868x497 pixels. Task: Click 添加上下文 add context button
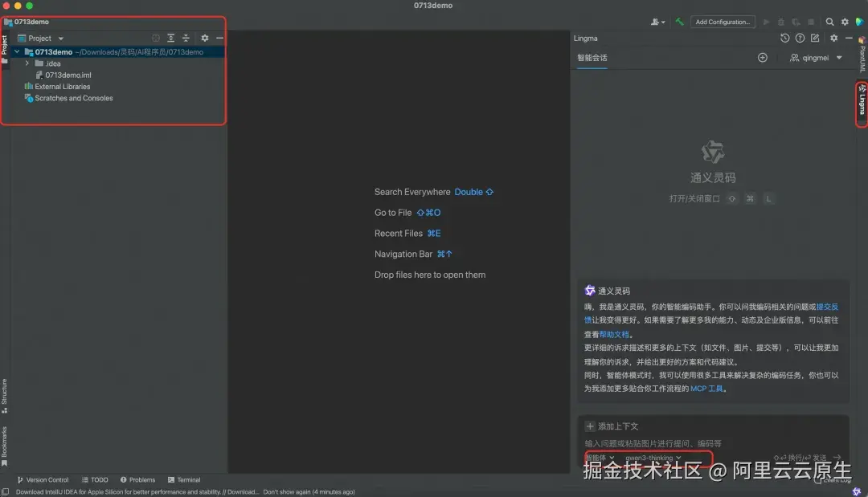(x=612, y=426)
